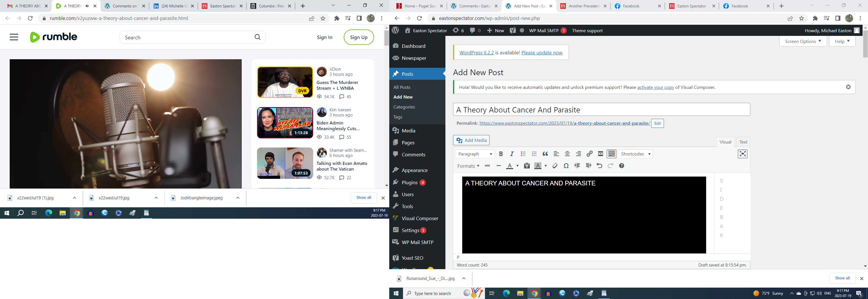
Task: Open the Paragraph format dropdown
Action: click(x=474, y=154)
